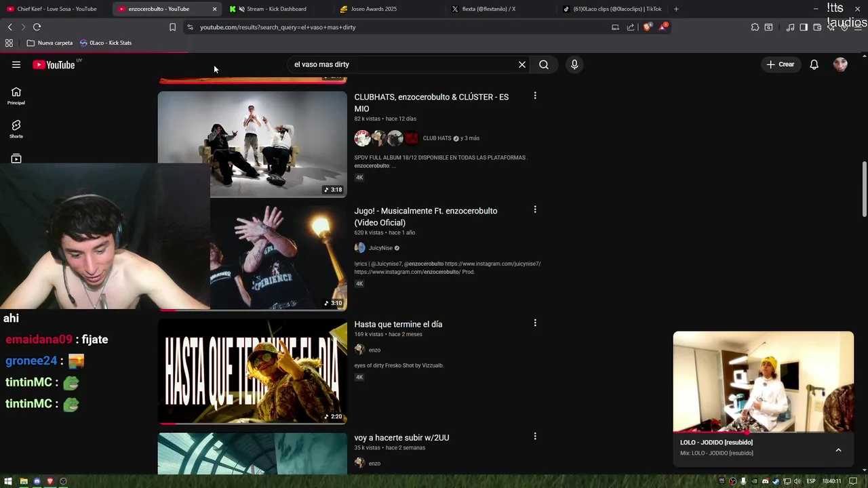
Task: Click the address bar URL
Action: [x=277, y=27]
